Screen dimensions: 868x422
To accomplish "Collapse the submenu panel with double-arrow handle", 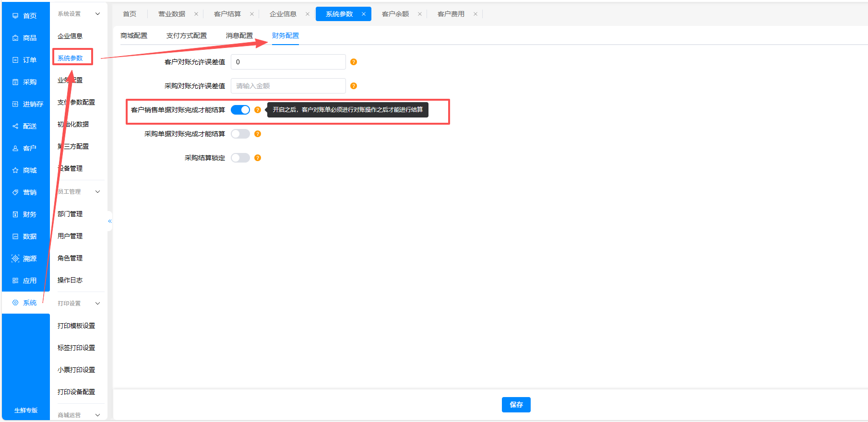I will click(110, 221).
